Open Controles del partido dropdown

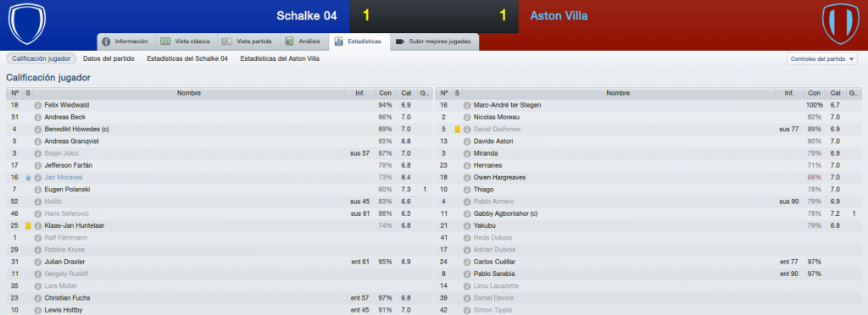(821, 58)
